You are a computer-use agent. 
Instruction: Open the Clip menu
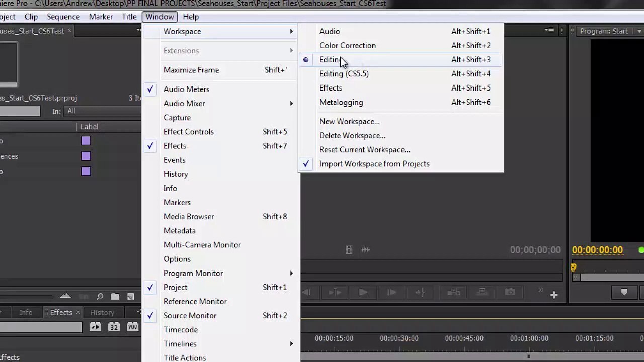coord(31,17)
